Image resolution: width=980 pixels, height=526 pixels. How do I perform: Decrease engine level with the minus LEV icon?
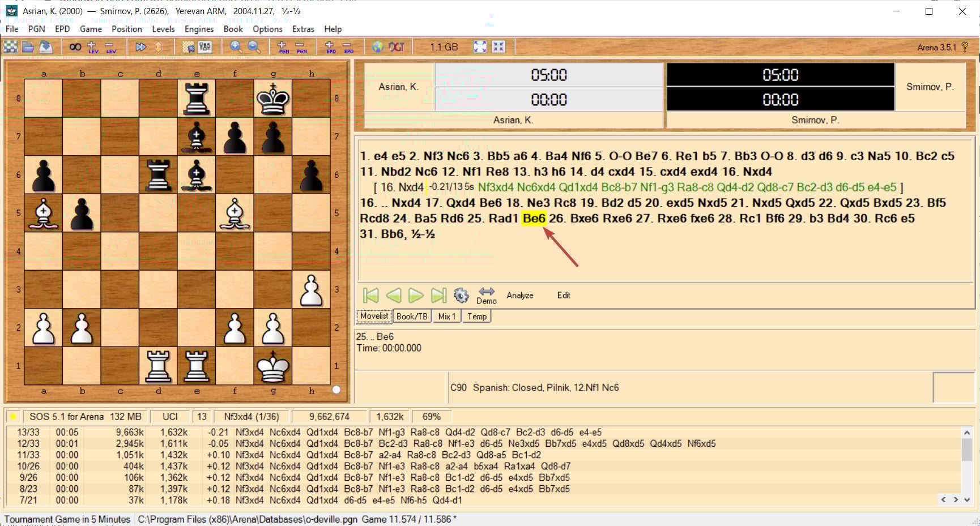pyautogui.click(x=110, y=46)
